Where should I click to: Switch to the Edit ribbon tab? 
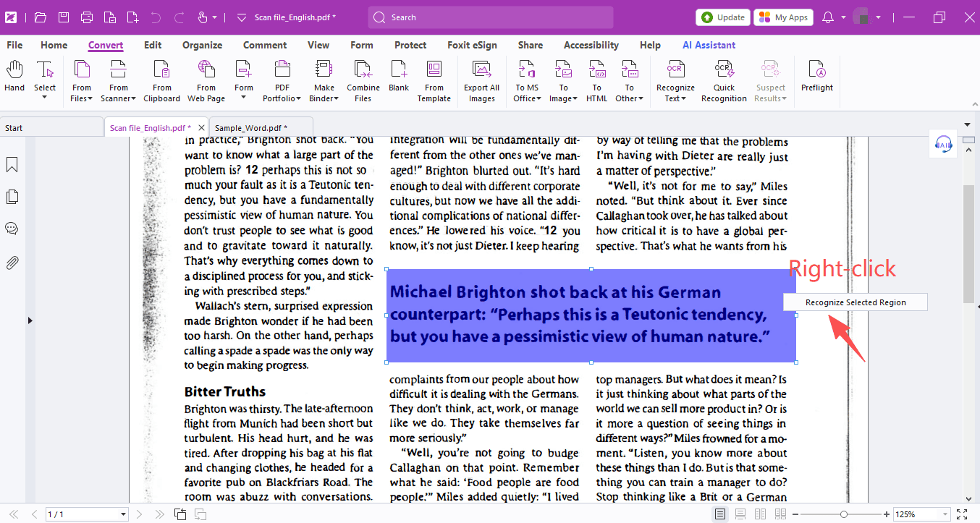[x=153, y=45]
